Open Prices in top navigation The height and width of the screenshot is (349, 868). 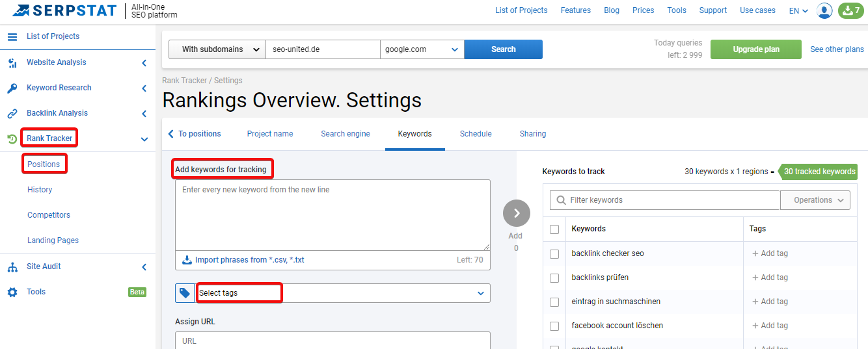click(644, 10)
